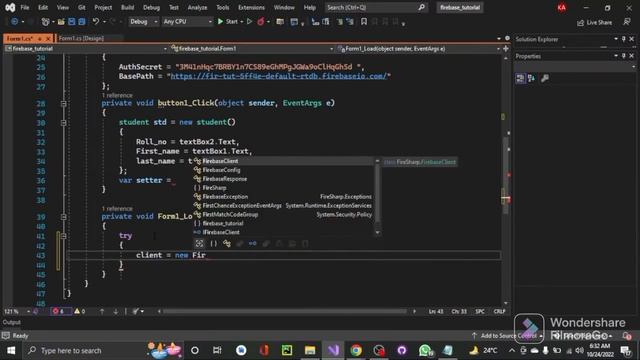Click the next issue down arrow
This screenshot has height=360, width=640.
[x=116, y=311]
